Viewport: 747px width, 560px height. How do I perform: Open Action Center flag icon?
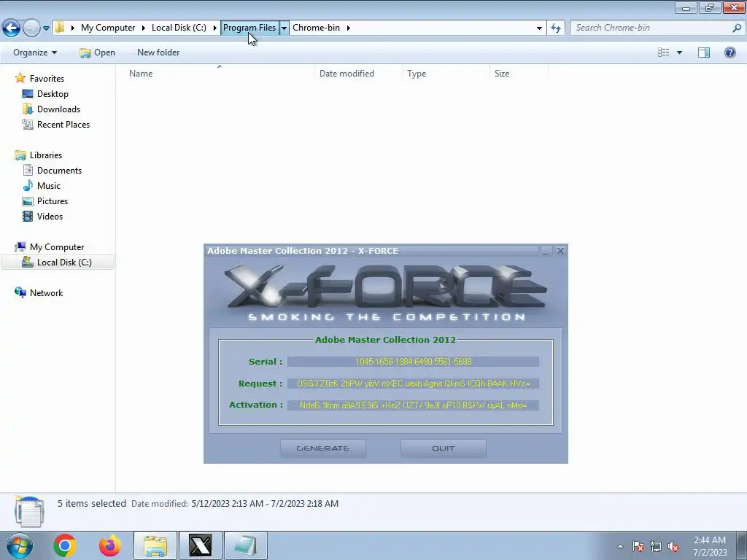tap(638, 546)
